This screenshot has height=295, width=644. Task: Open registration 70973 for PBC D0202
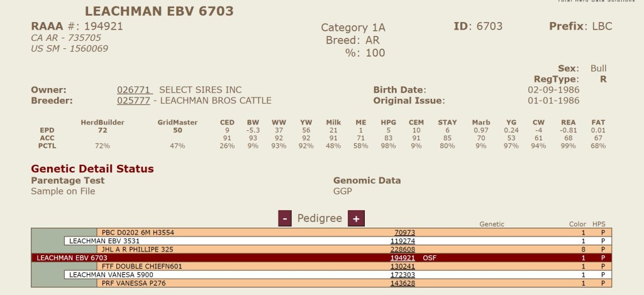pyautogui.click(x=404, y=233)
